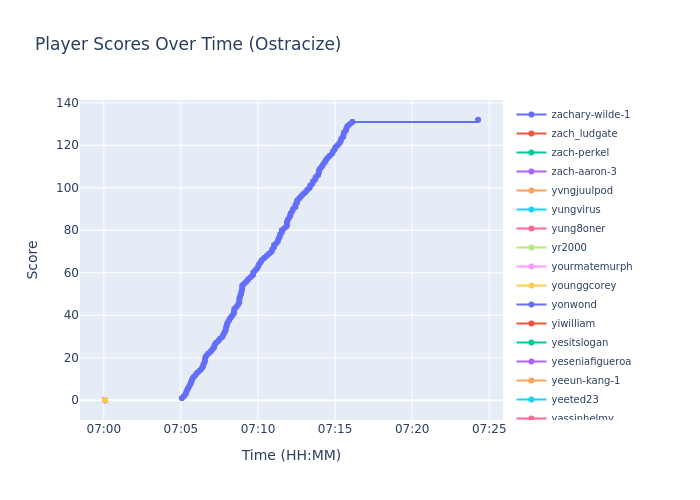Viewport: 700px width, 500px height.
Task: Click the orange data point at 07:00
Action: (x=104, y=400)
